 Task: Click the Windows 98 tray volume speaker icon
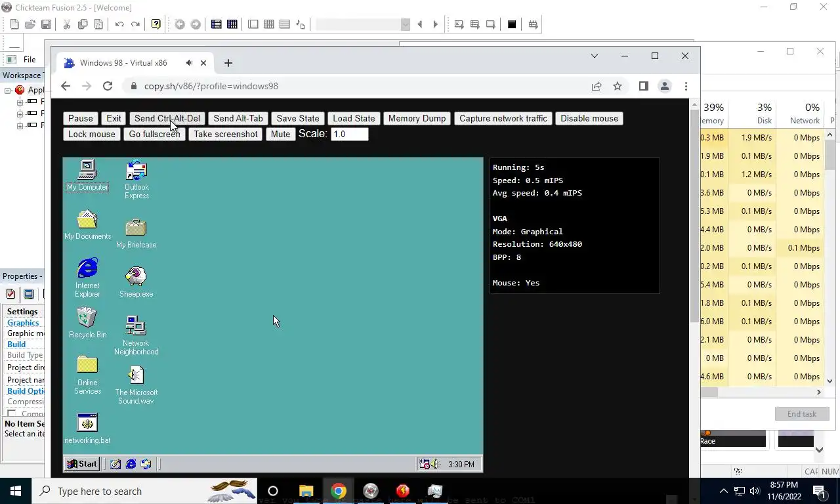coord(434,464)
